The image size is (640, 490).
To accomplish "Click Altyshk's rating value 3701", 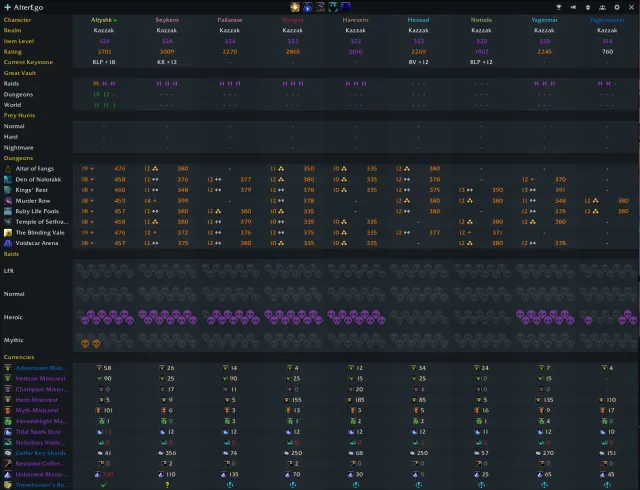I will click(x=104, y=51).
